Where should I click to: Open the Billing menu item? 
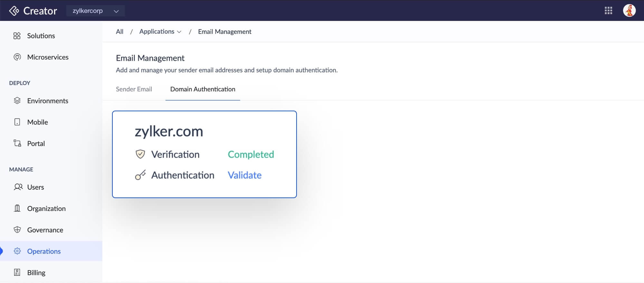[36, 273]
